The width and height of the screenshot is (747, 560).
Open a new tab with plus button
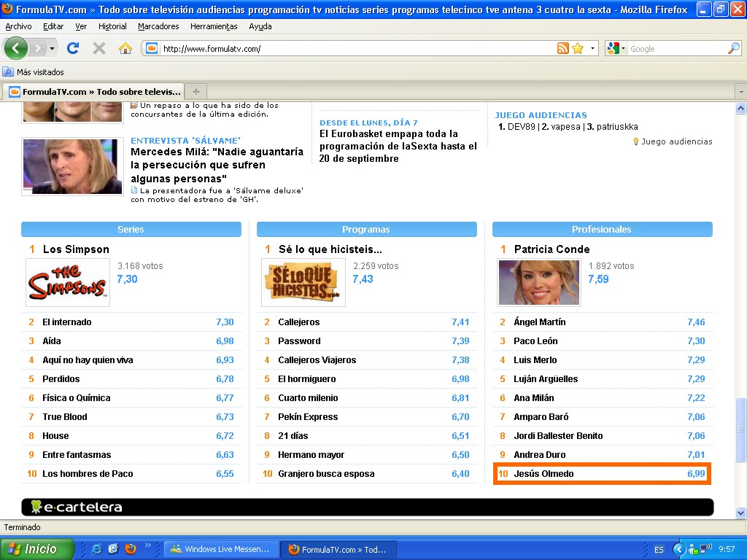click(x=196, y=92)
